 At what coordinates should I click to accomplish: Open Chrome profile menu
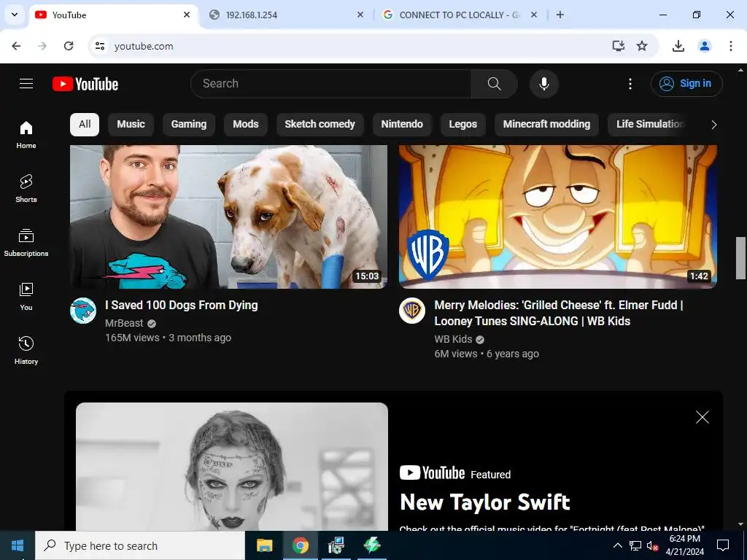(x=705, y=46)
